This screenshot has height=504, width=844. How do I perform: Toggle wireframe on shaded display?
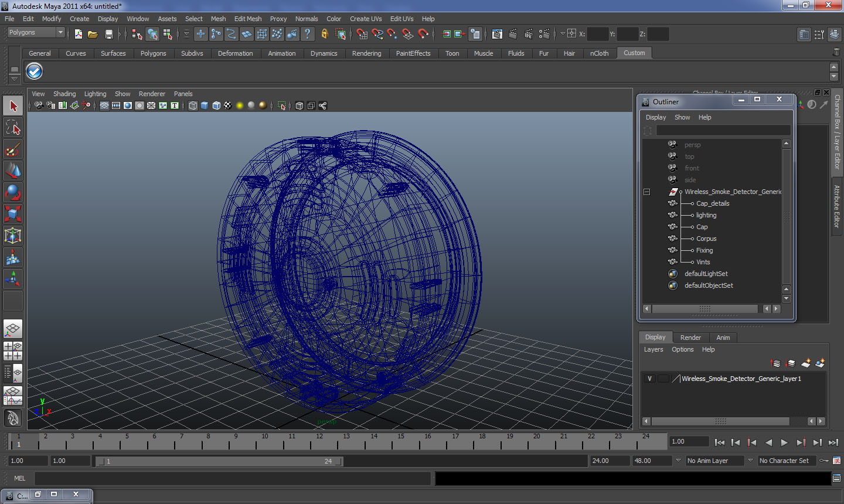[x=216, y=105]
